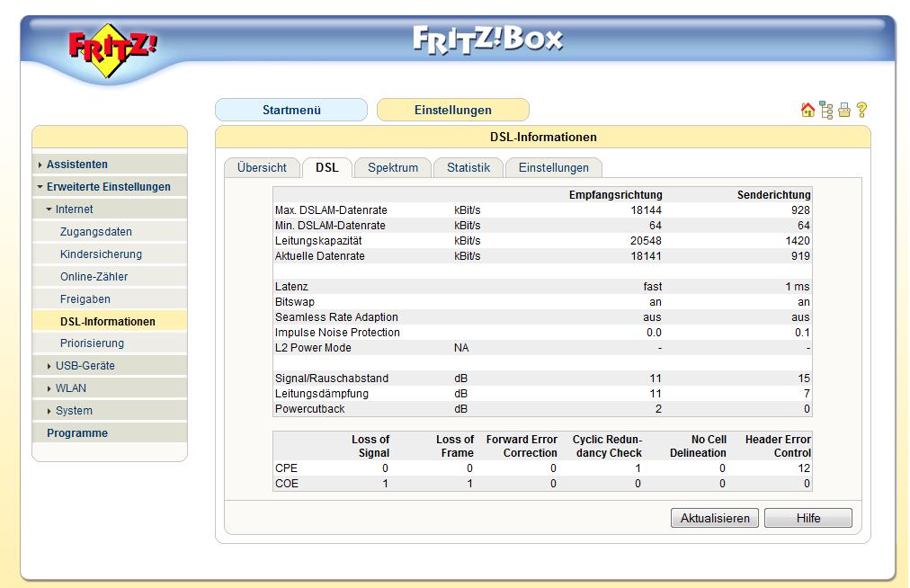Viewport: 910px width, 588px height.
Task: Expand the USB-Geräte submenu arrow
Action: point(49,366)
